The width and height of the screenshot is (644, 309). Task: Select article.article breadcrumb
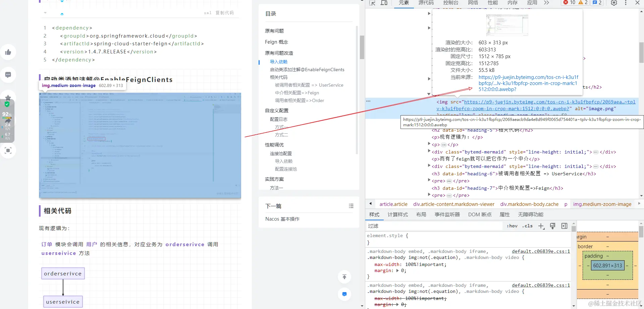pos(393,204)
